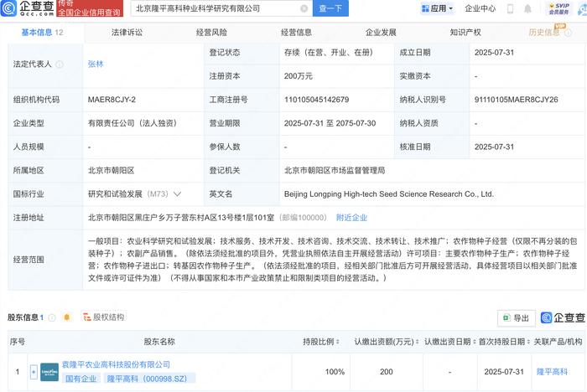Click the 查一下 search button
This screenshot has height=392, width=587.
330,8
